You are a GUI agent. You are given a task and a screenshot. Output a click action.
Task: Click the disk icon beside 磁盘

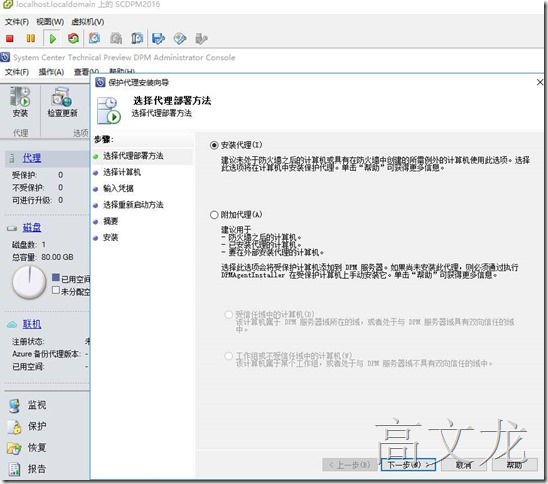click(12, 229)
